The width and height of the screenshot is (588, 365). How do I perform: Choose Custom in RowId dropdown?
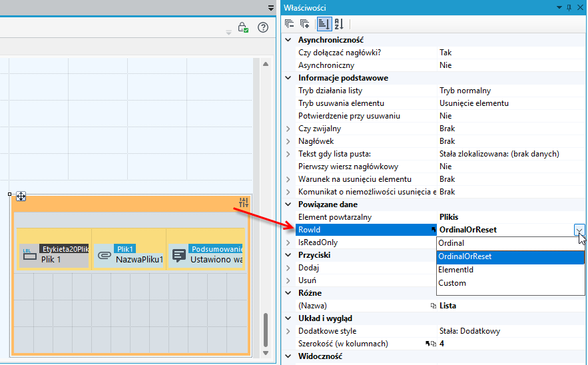(x=510, y=283)
